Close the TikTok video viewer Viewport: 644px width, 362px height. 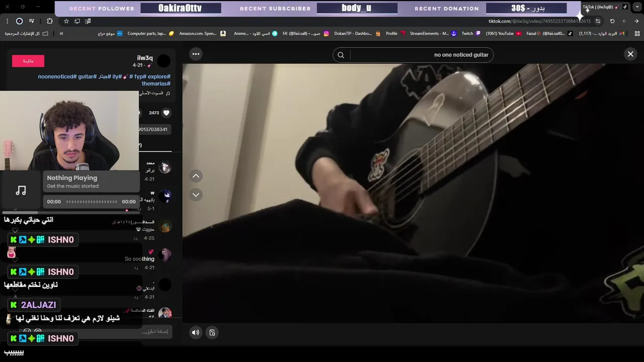(x=630, y=54)
